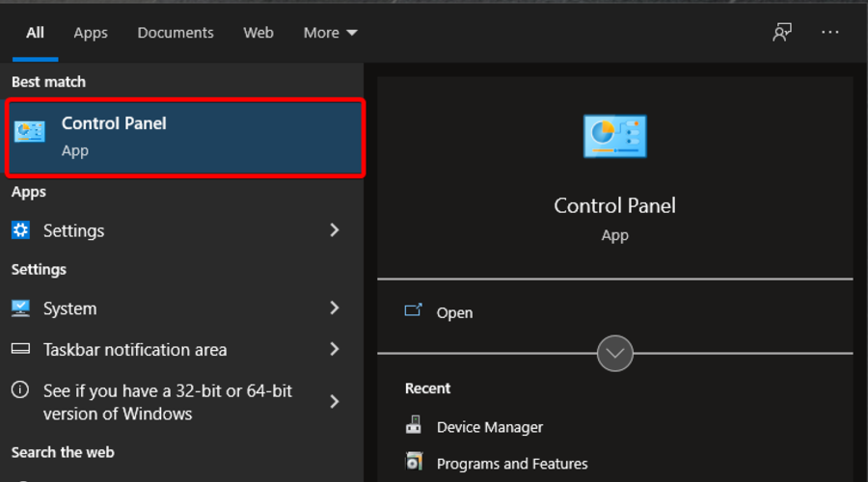Expand the 32-bit or 64-bit result chevron
Image resolution: width=868 pixels, height=482 pixels.
click(335, 401)
